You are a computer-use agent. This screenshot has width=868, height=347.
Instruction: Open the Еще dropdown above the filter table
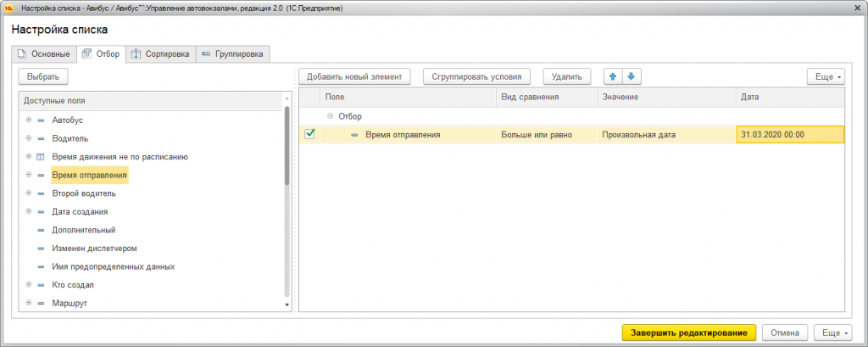click(827, 76)
